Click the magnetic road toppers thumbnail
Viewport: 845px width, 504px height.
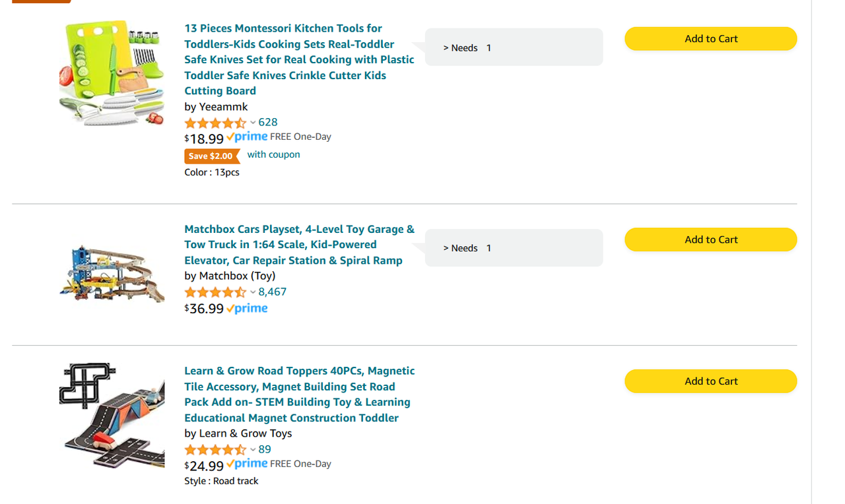pos(112,416)
